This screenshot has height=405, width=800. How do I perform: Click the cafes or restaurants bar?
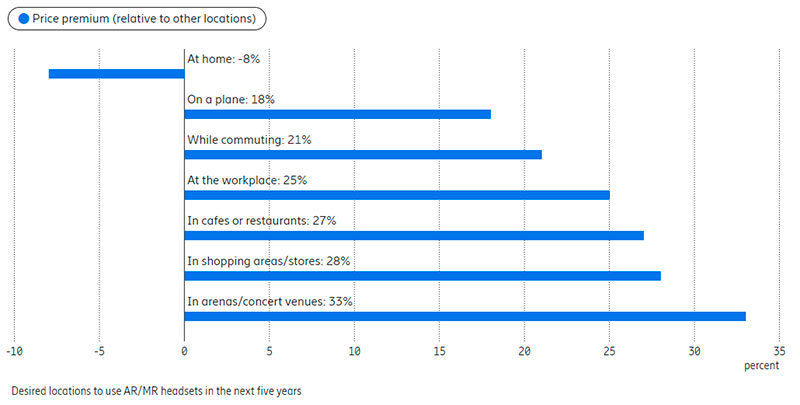click(x=414, y=235)
